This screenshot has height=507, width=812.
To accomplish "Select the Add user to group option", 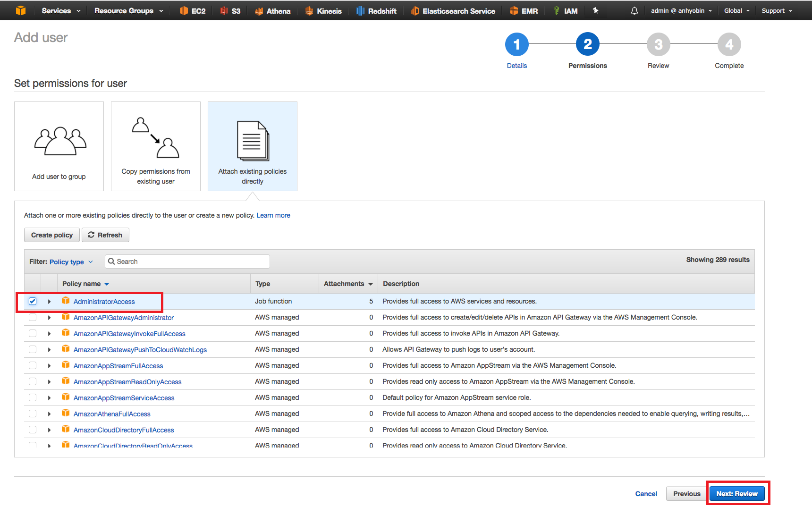I will pos(59,146).
